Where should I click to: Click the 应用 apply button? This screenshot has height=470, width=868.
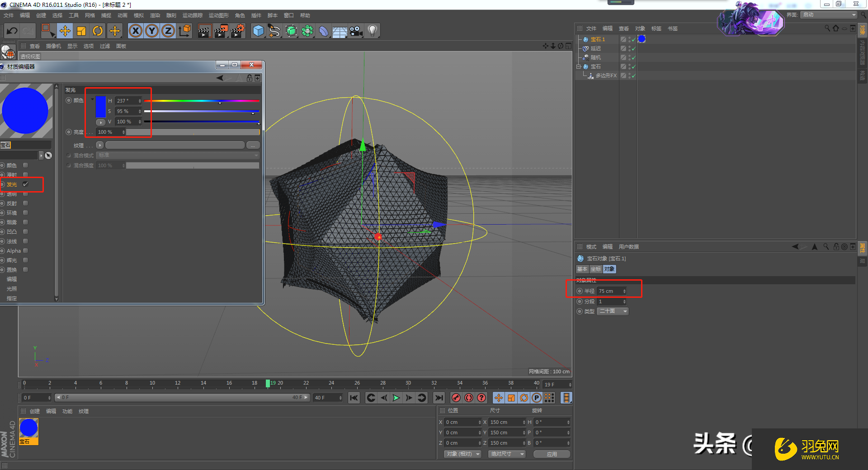point(552,454)
